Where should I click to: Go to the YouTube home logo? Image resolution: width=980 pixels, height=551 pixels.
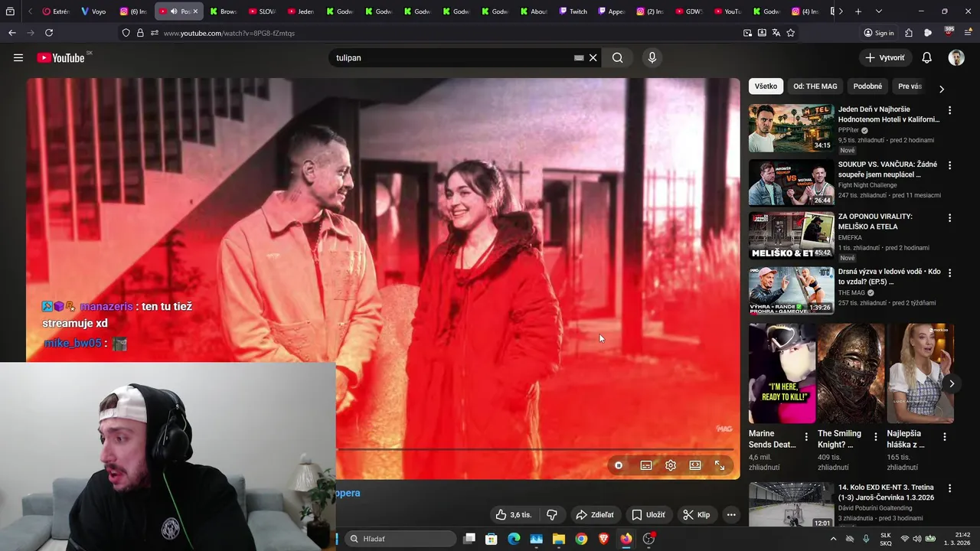point(60,57)
